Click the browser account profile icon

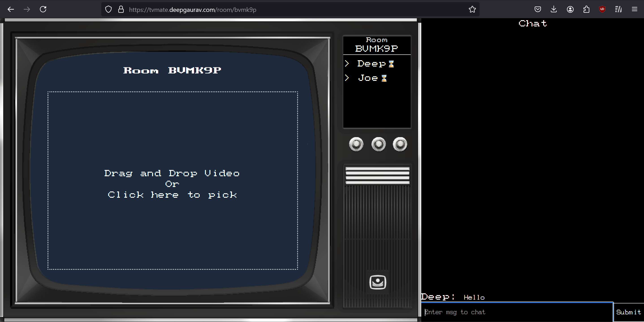(570, 9)
